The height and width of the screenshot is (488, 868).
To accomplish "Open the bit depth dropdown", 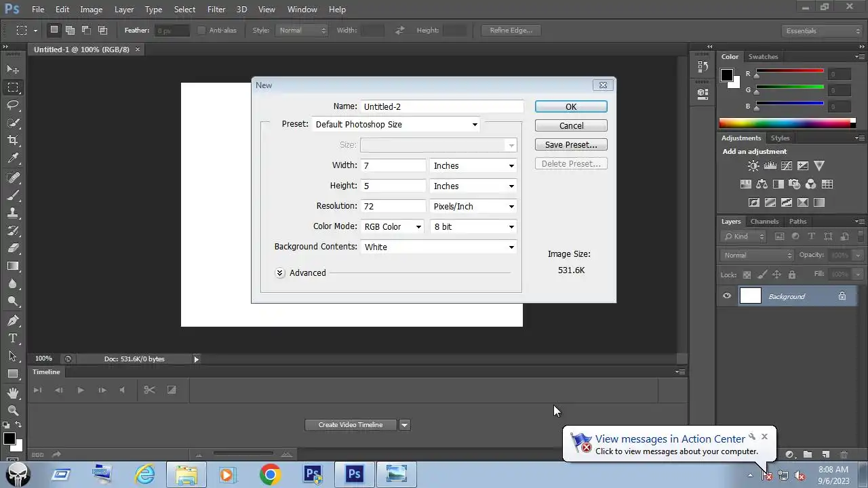I will click(x=474, y=227).
